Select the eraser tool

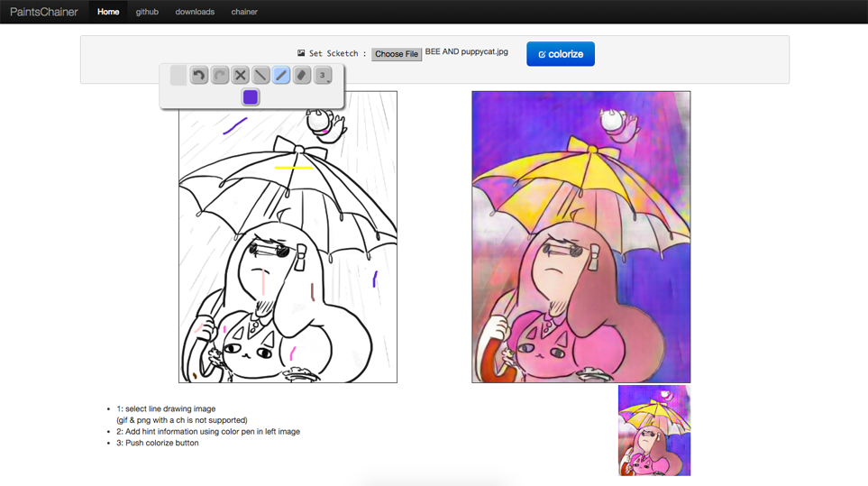pos(302,75)
